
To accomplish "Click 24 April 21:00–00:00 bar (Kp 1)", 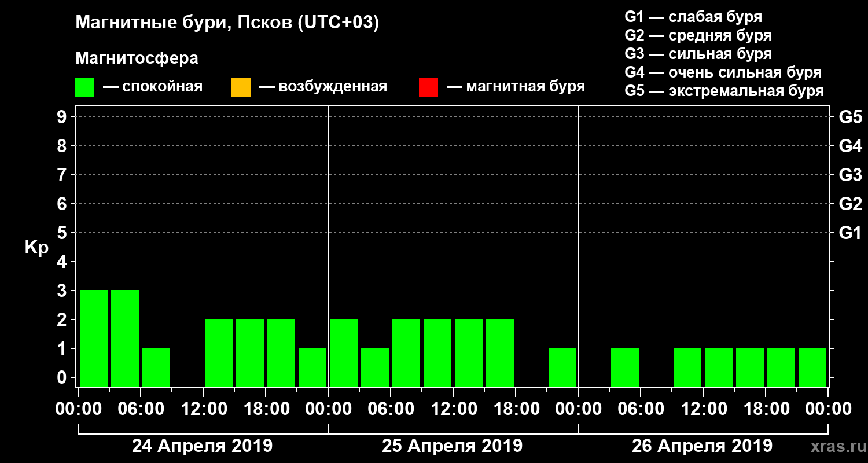I will 312,367.
